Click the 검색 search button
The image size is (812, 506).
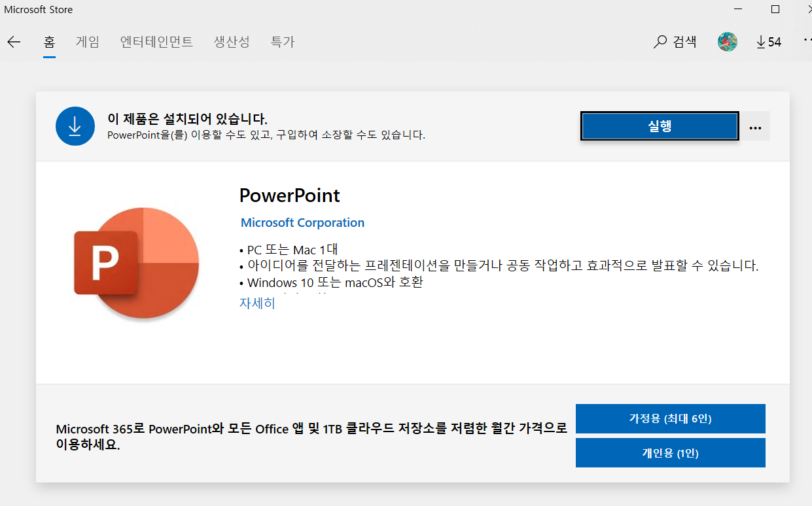[x=675, y=42]
